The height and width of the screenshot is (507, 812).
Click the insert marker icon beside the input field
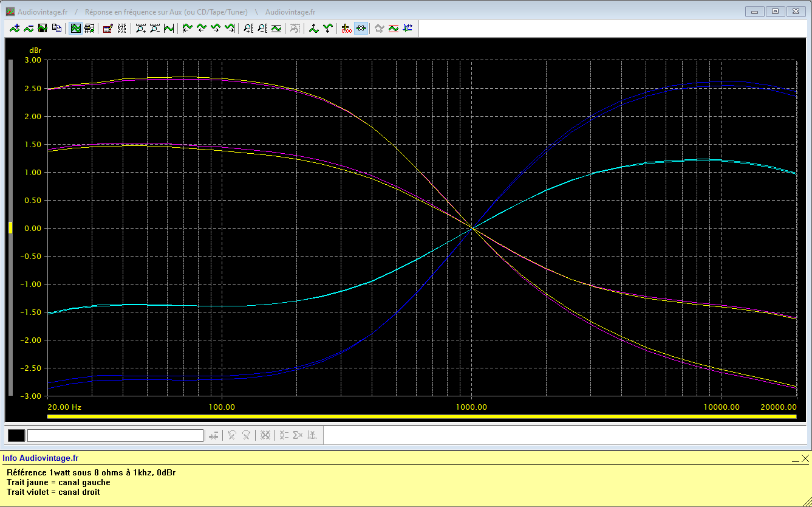click(213, 435)
